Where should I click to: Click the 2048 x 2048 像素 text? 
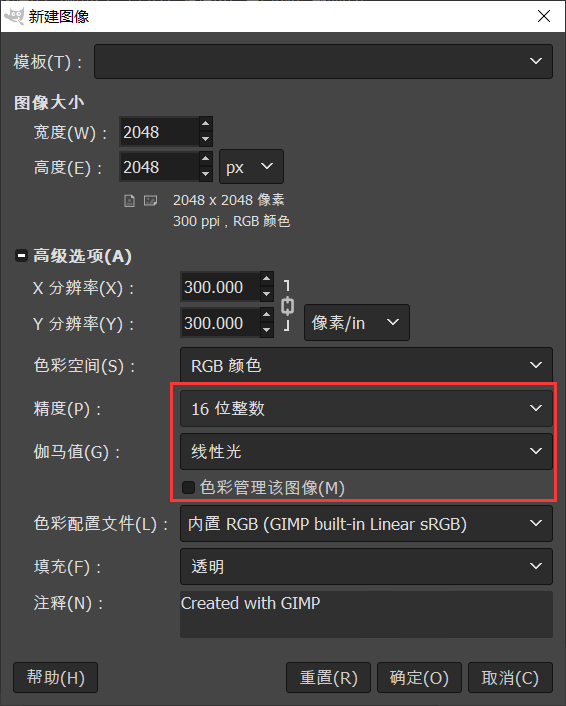tap(229, 200)
